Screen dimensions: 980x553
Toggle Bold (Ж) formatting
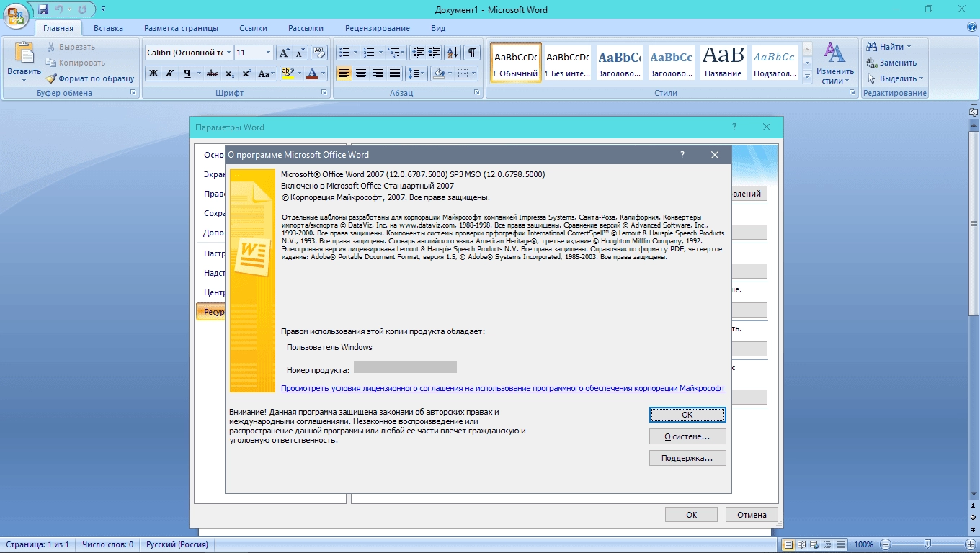click(x=153, y=73)
